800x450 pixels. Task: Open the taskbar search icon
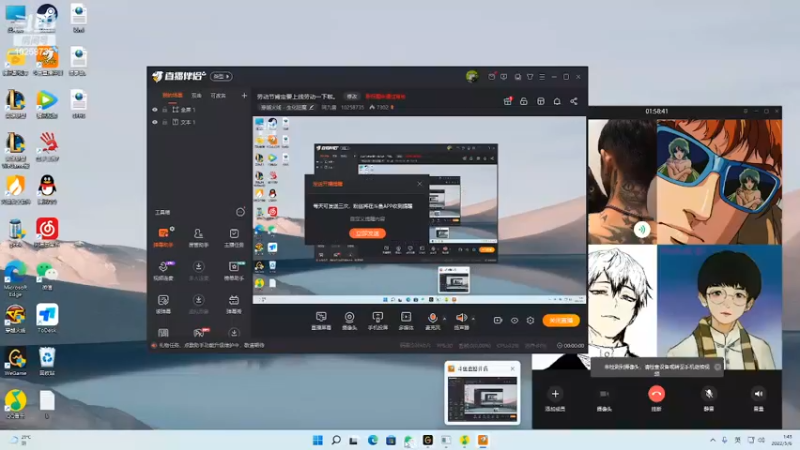pos(336,440)
